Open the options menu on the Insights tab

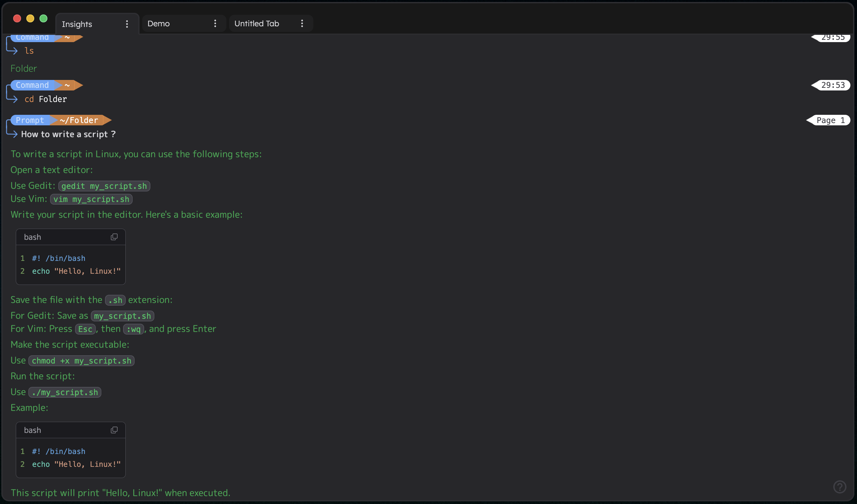pyautogui.click(x=126, y=24)
